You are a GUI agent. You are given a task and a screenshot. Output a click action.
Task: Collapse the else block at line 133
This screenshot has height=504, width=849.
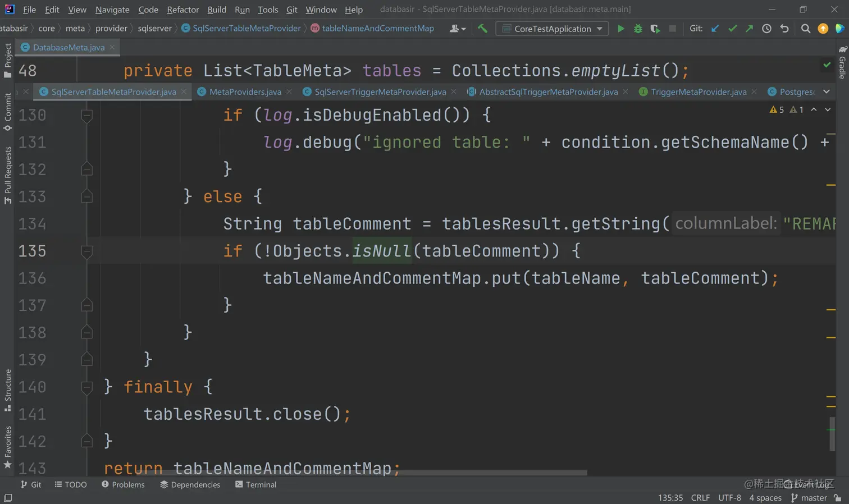pos(86,196)
